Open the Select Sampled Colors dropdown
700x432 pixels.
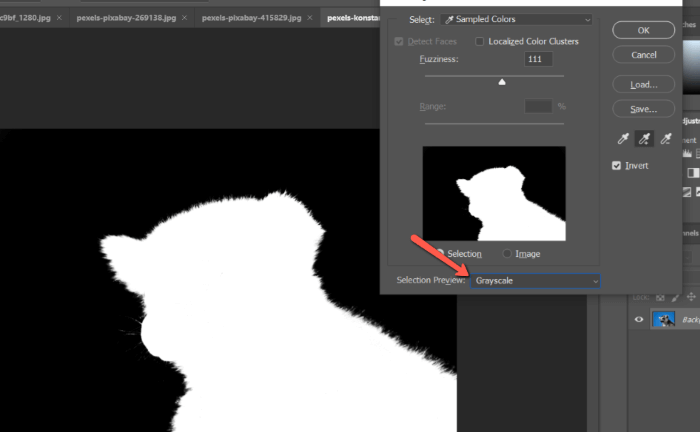515,19
